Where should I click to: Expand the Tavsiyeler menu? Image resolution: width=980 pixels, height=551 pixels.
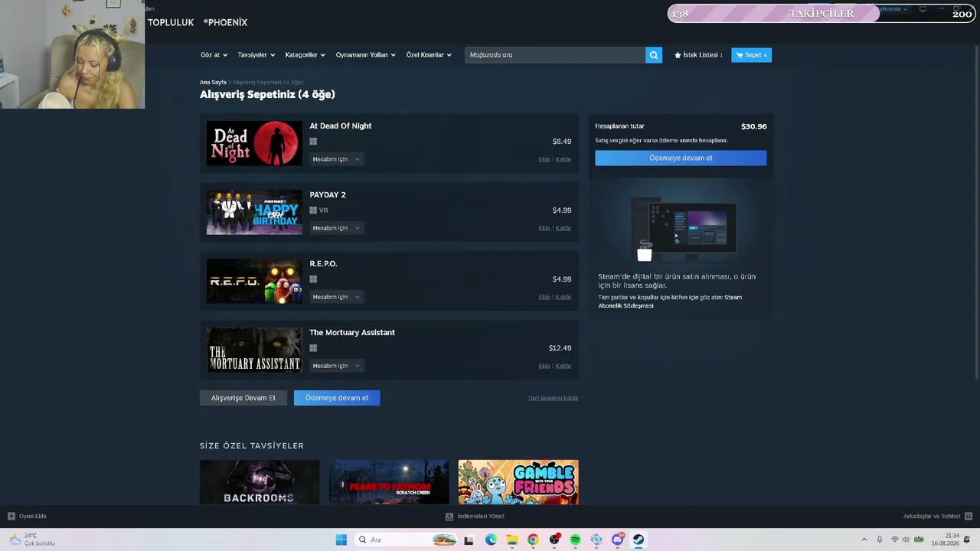tap(256, 55)
